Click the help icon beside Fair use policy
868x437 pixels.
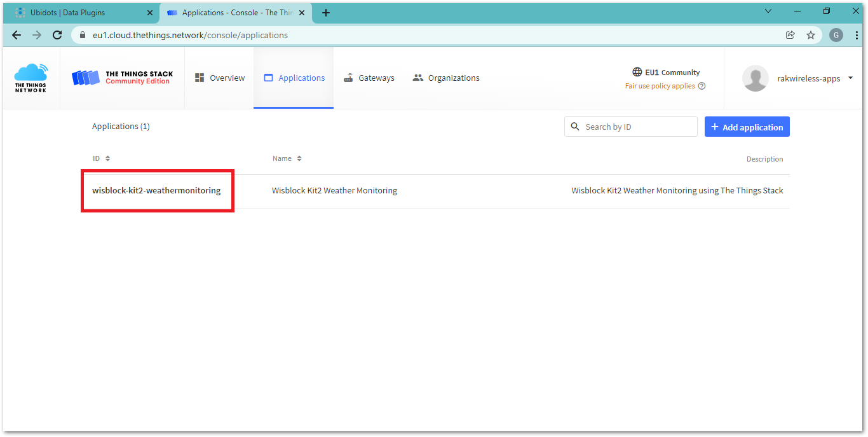[702, 87]
